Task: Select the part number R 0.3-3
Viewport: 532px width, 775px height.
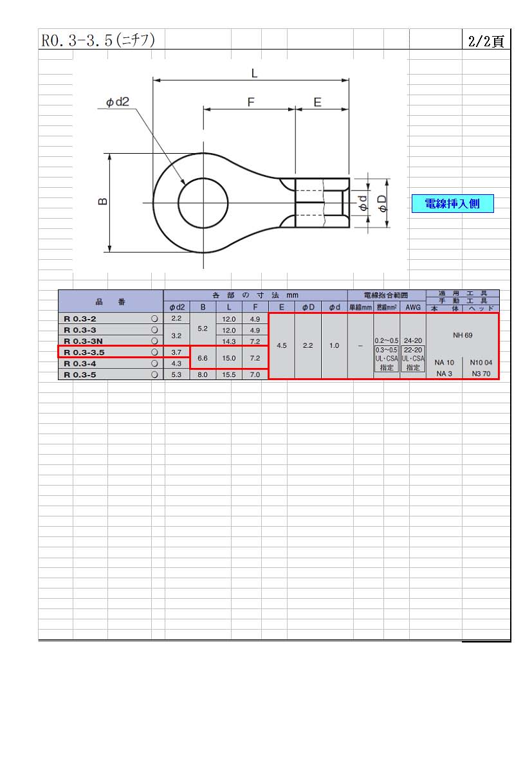Action: 80,330
